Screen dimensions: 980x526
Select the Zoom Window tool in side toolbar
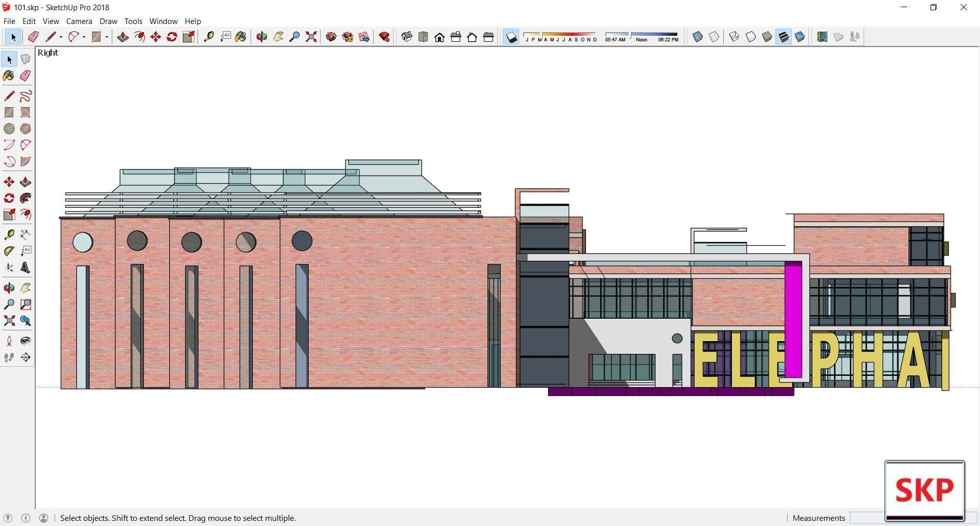tap(26, 304)
